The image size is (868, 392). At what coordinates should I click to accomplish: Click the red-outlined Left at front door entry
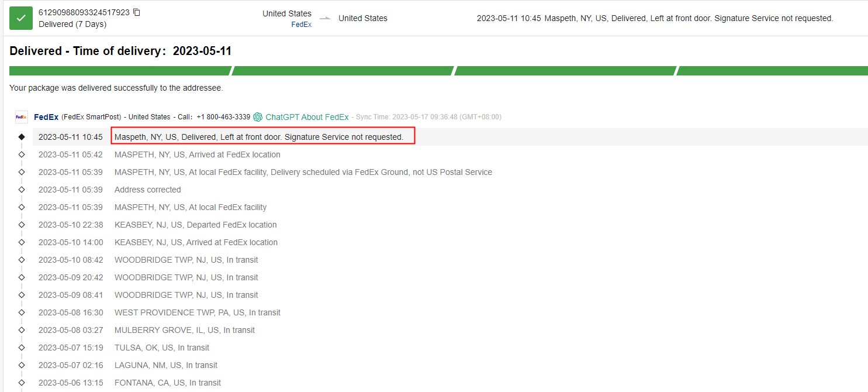tap(262, 137)
